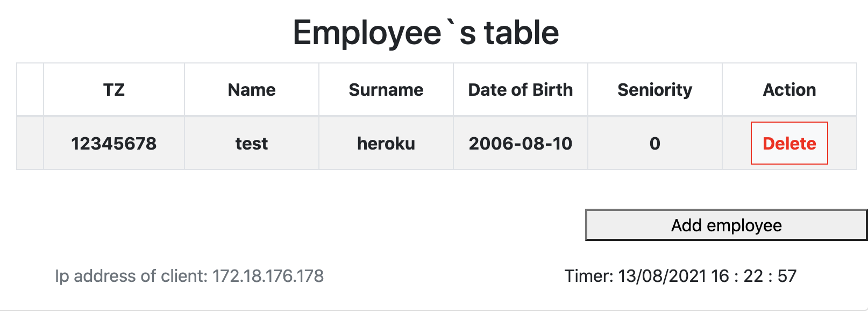Click the Delete link for employee test

tap(788, 143)
